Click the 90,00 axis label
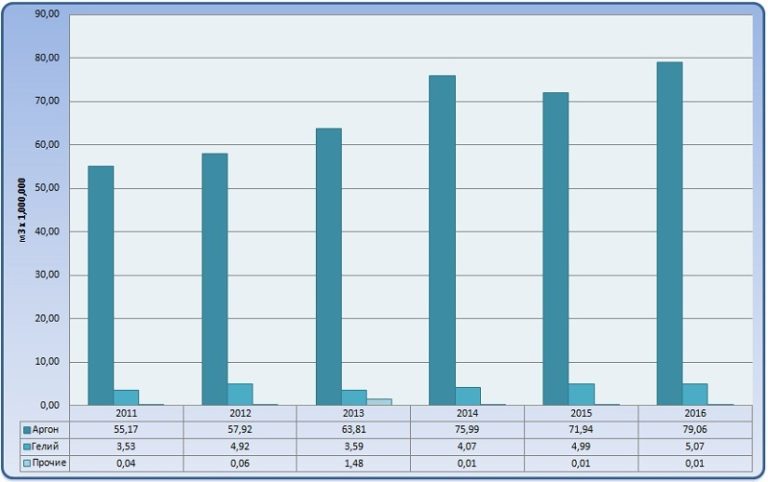The image size is (768, 482). (x=47, y=14)
